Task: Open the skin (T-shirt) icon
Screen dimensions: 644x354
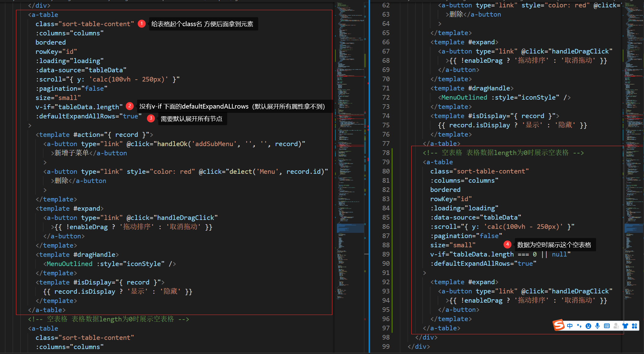Action: point(625,326)
